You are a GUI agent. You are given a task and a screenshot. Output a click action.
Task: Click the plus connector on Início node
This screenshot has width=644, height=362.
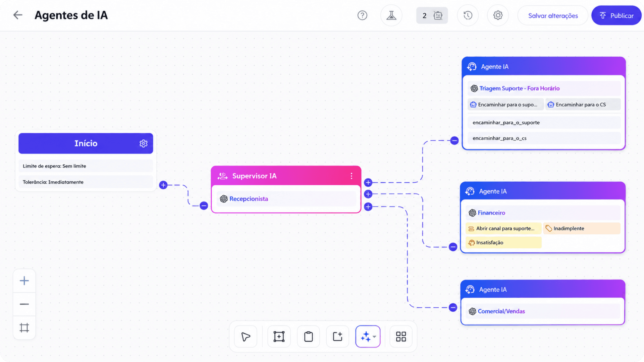tap(163, 185)
